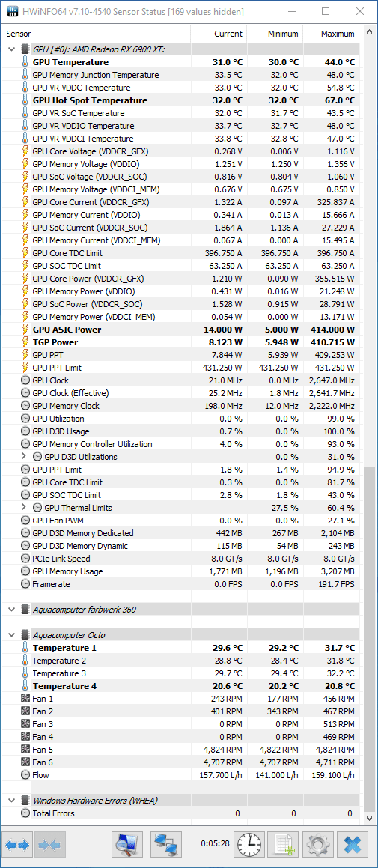Click the Current column header
Viewport: 378px width, 868px height.
pyautogui.click(x=219, y=34)
